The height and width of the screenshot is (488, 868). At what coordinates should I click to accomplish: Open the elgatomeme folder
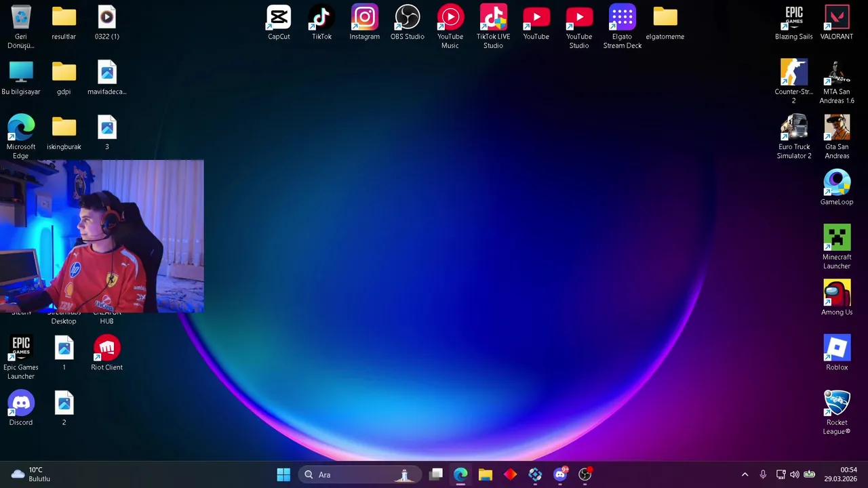pyautogui.click(x=665, y=23)
